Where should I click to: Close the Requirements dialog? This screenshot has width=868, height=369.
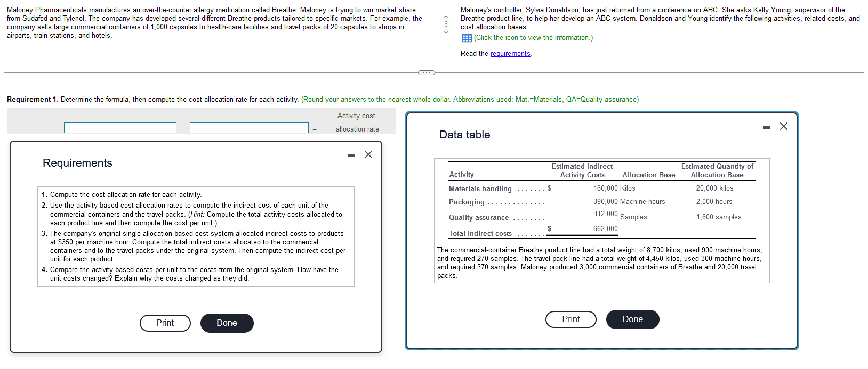pyautogui.click(x=368, y=154)
